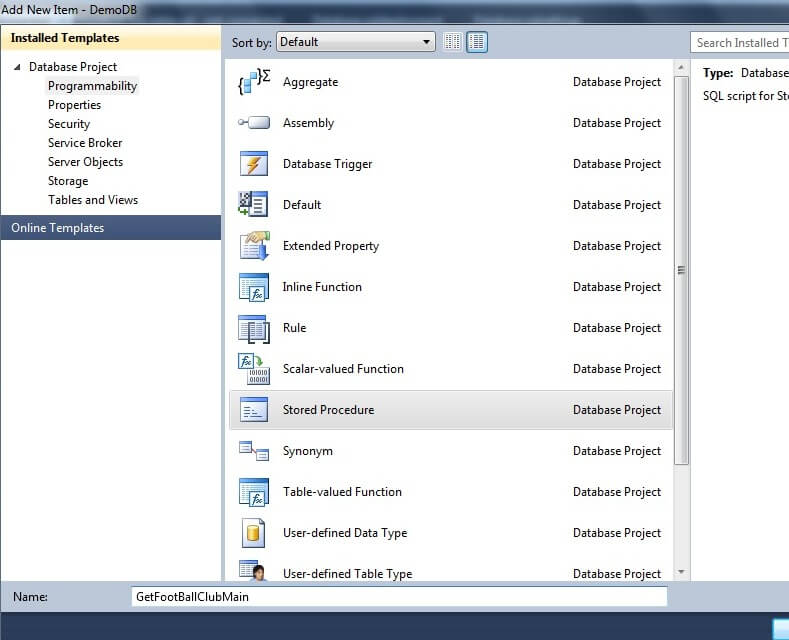The height and width of the screenshot is (640, 789).
Task: Switch to small icons view
Action: coord(452,42)
